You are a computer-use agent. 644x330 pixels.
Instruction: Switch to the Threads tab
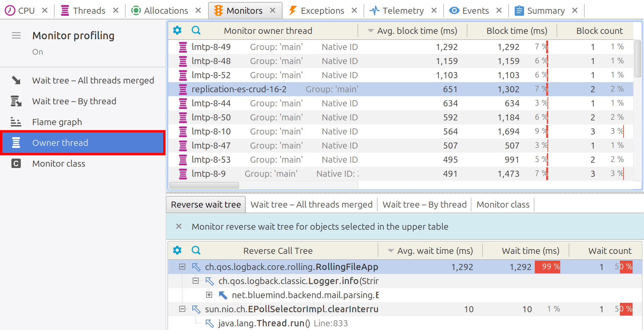point(83,11)
